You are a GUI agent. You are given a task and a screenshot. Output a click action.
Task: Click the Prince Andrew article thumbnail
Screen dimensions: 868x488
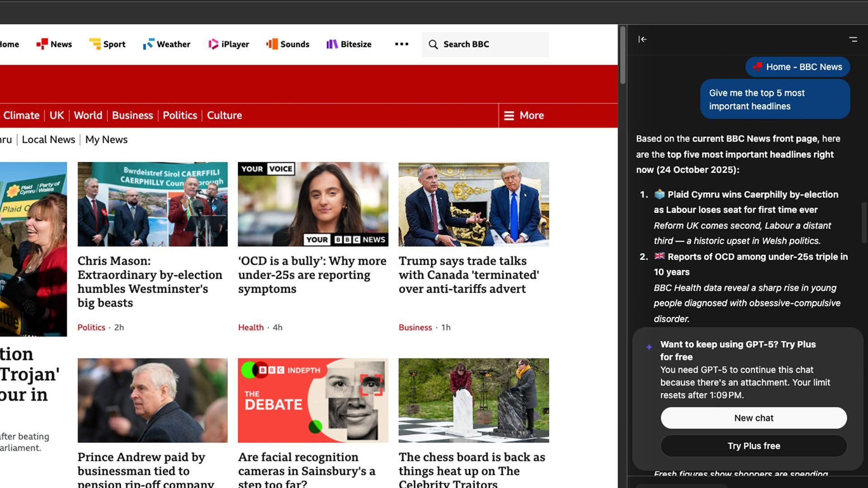[152, 400]
